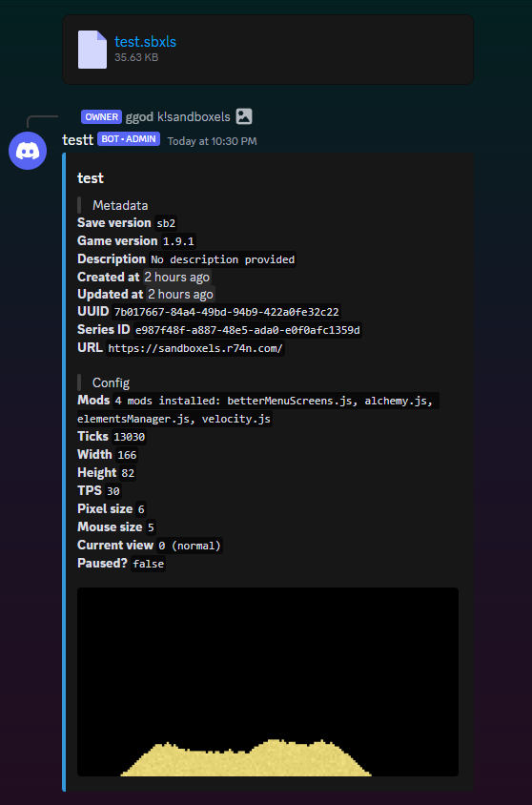Click the testt bot username
Image resolution: width=532 pixels, height=805 pixels.
pyautogui.click(x=77, y=139)
